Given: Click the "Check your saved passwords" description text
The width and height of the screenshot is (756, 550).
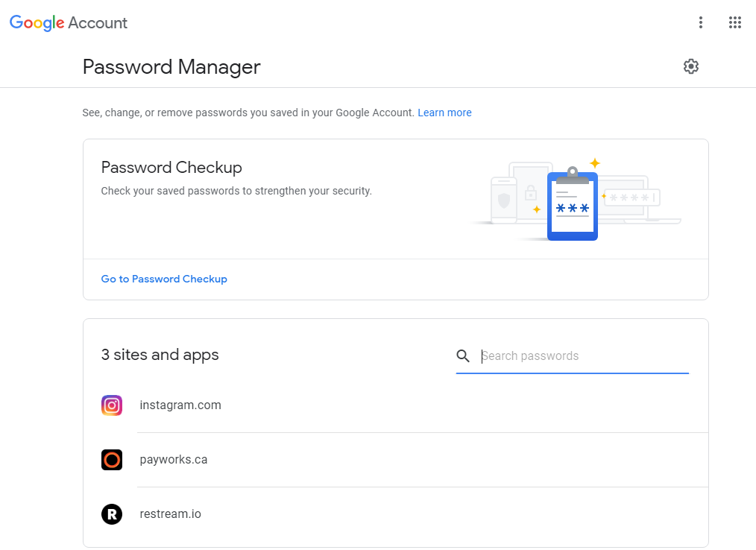Looking at the screenshot, I should [236, 191].
